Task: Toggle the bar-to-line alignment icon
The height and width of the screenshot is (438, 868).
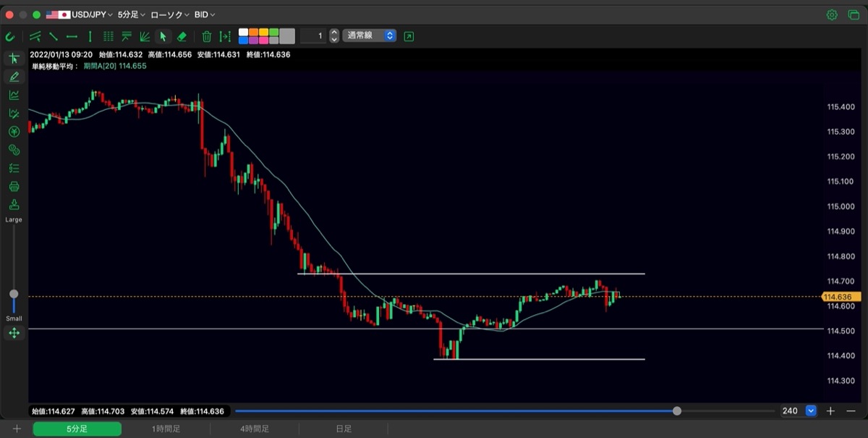Action: (225, 35)
